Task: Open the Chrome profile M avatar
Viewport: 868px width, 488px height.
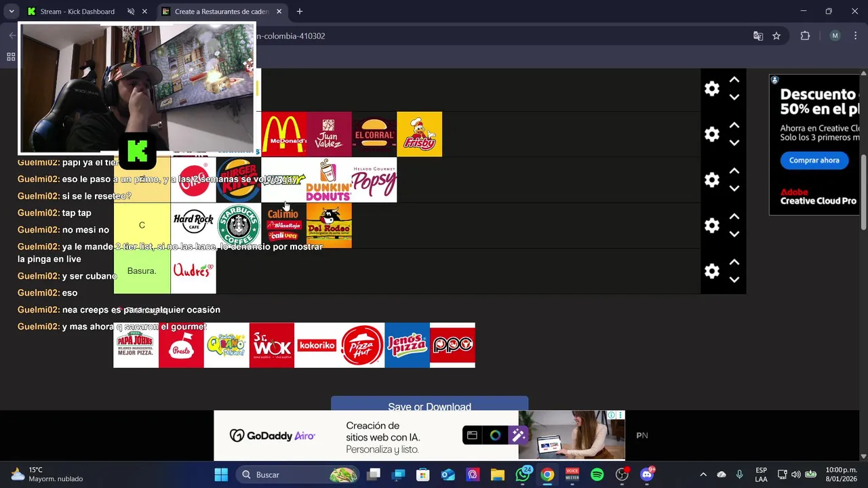Action: point(835,36)
